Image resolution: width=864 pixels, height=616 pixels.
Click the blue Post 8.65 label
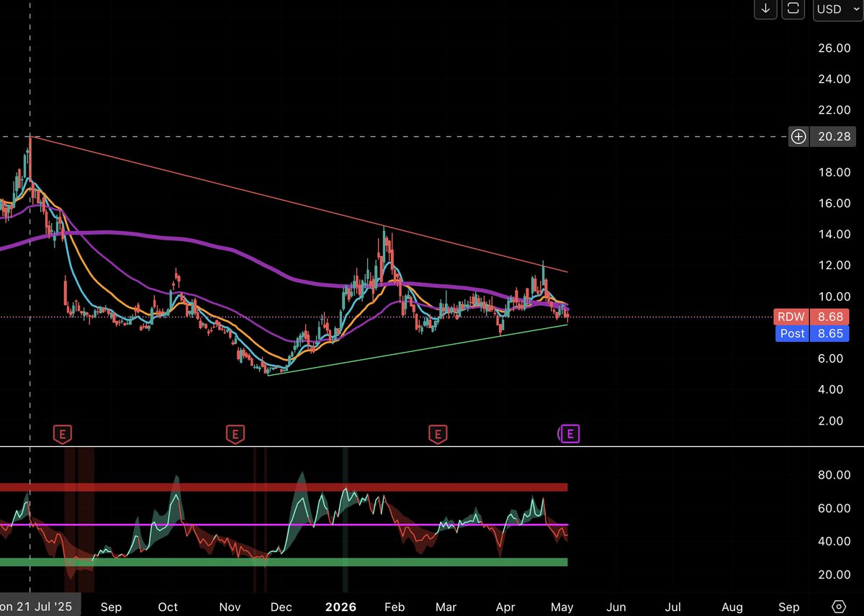coord(811,333)
